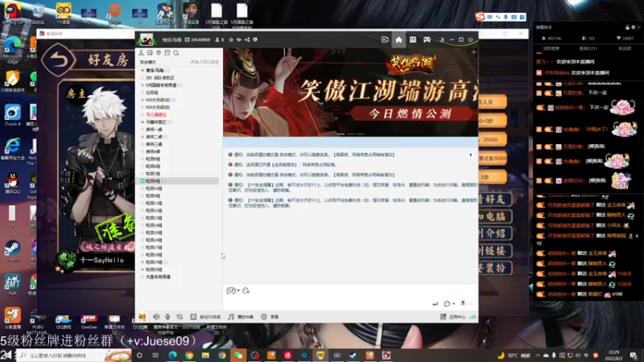Select the 垃圾组 channel

152,93
